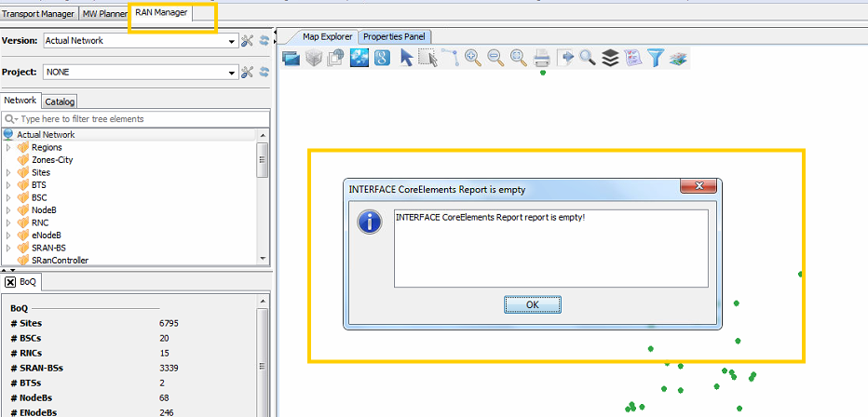The width and height of the screenshot is (868, 417).
Task: Select the arrow pointer tool
Action: tap(406, 58)
